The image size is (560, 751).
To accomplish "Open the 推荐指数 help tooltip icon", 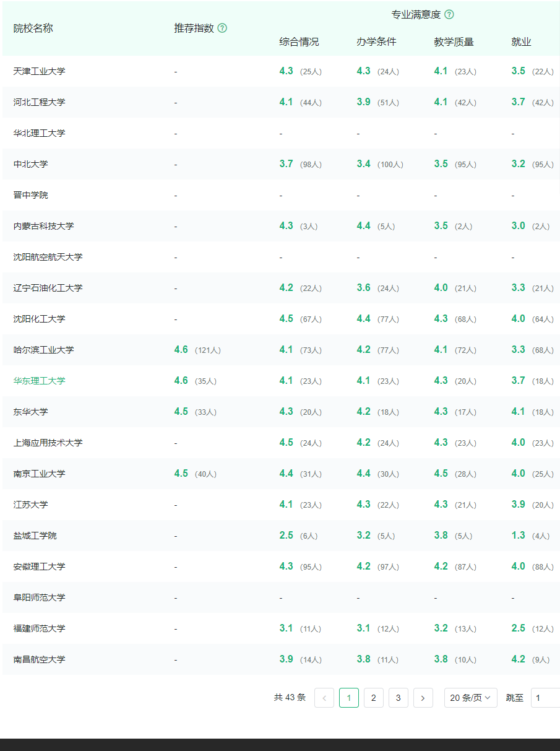I will click(223, 28).
